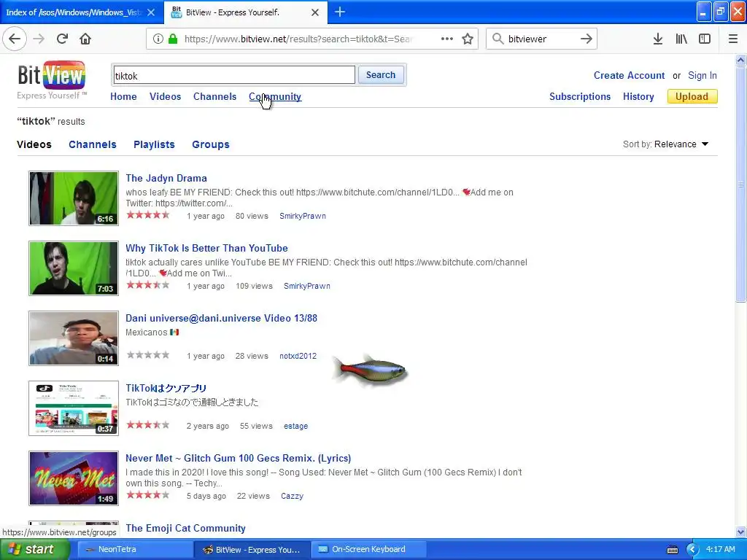Open the Channels nav link in the header
Image resolution: width=747 pixels, height=560 pixels.
[215, 97]
